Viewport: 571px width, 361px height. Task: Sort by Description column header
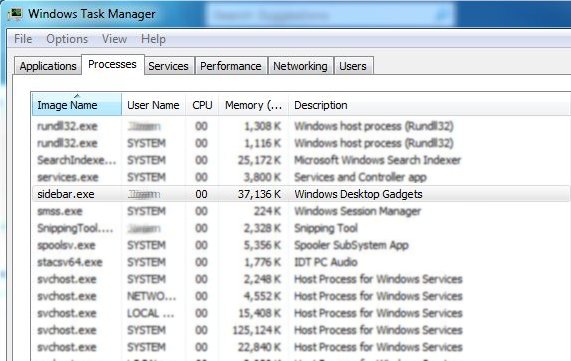(x=430, y=105)
